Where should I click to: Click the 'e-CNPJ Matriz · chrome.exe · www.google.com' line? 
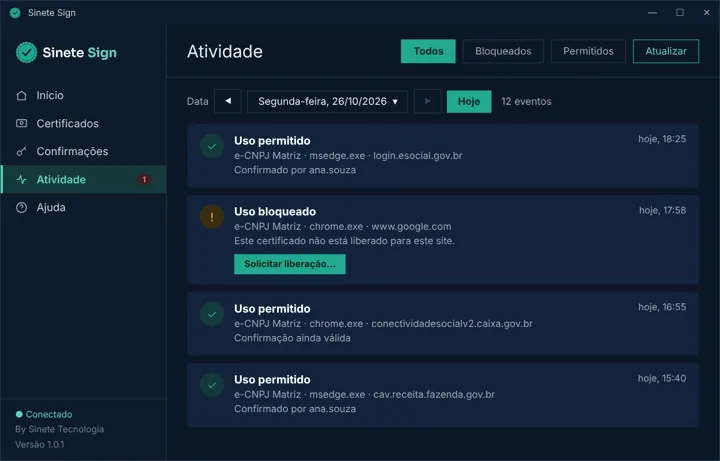pos(343,226)
